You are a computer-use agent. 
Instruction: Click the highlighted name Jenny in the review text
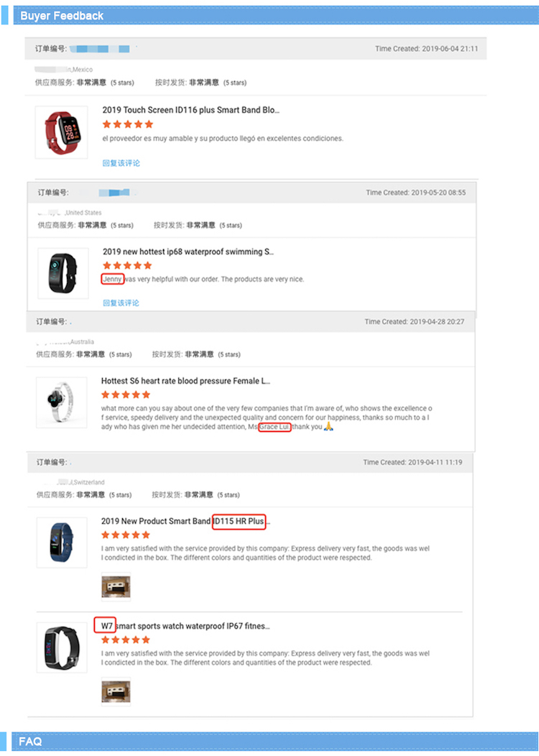113,279
